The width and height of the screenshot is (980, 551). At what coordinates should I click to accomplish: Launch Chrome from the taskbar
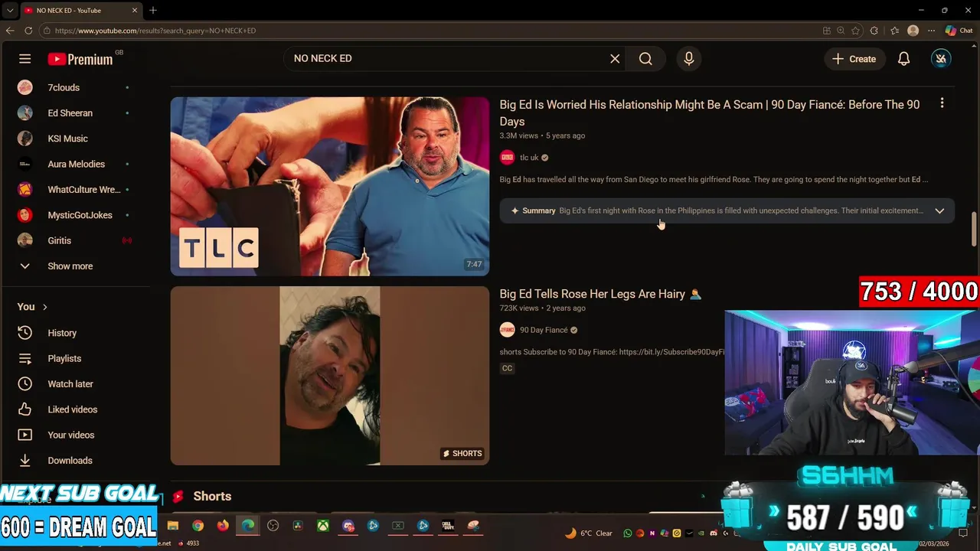(198, 526)
